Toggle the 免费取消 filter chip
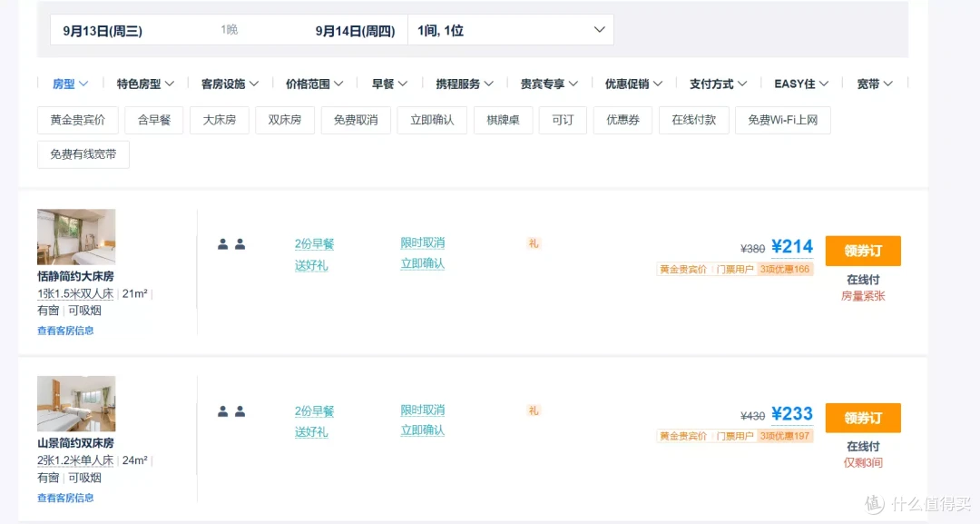Image resolution: width=980 pixels, height=524 pixels. pyautogui.click(x=356, y=120)
